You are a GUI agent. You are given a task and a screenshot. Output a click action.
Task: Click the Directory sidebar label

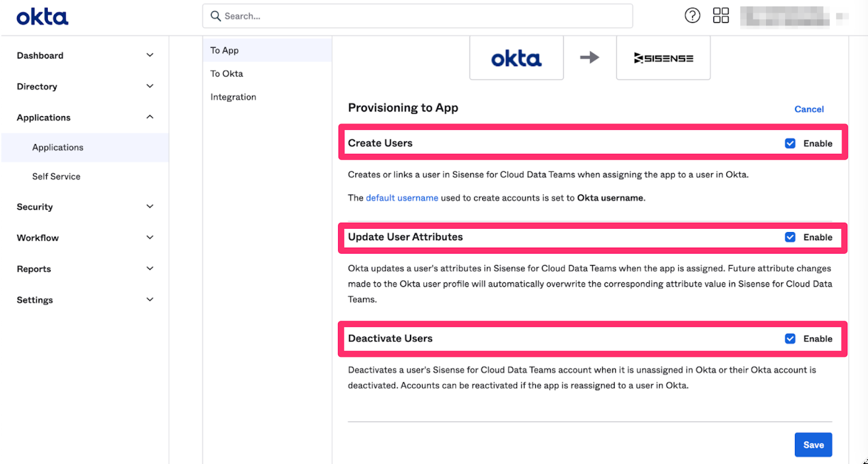(x=37, y=87)
